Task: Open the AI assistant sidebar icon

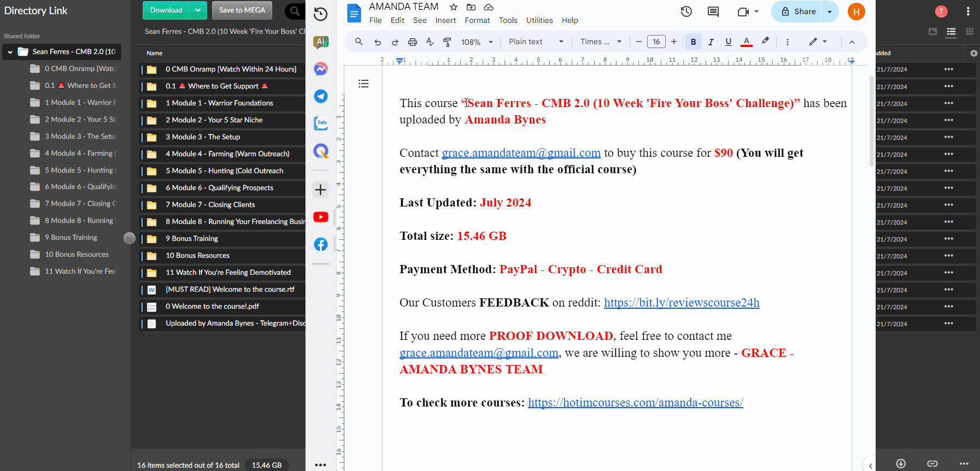Action: [x=321, y=42]
